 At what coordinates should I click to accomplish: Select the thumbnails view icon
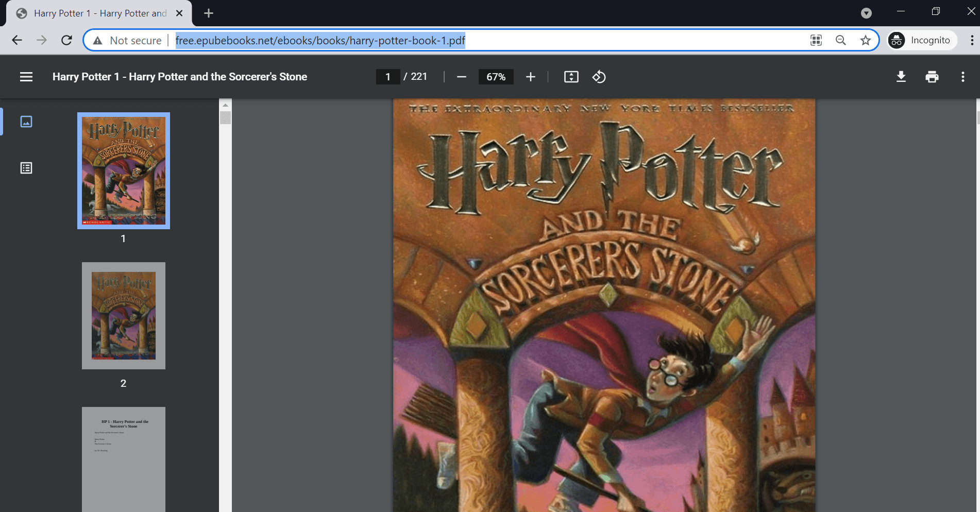click(26, 122)
